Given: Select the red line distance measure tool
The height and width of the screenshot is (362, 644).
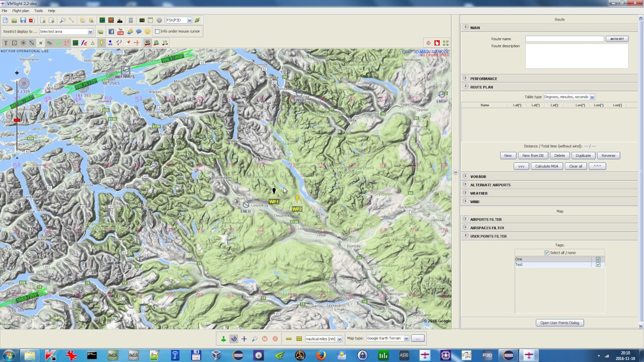Looking at the screenshot, I should pyautogui.click(x=71, y=20).
